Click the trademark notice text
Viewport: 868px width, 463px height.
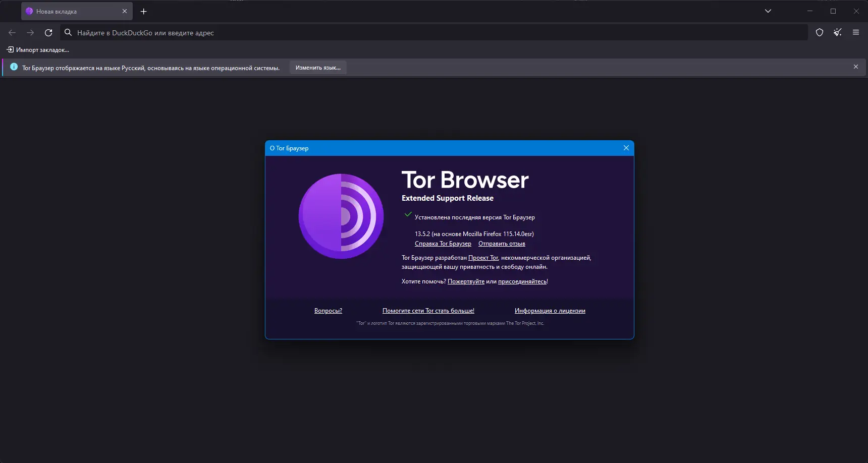click(x=450, y=323)
